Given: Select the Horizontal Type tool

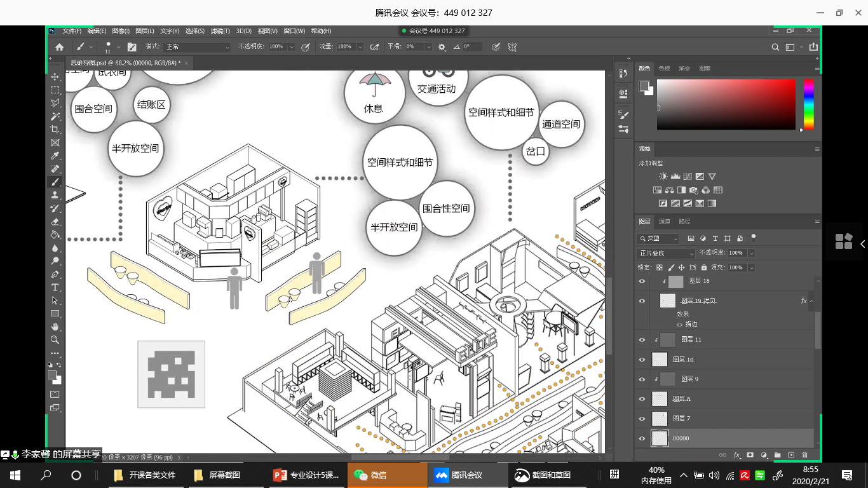Looking at the screenshot, I should [55, 287].
